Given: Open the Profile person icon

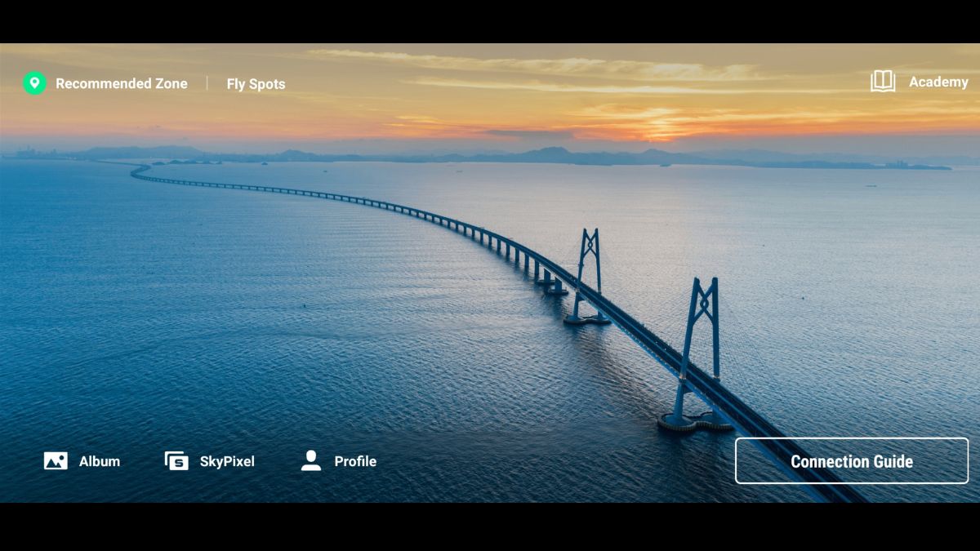Looking at the screenshot, I should click(310, 460).
